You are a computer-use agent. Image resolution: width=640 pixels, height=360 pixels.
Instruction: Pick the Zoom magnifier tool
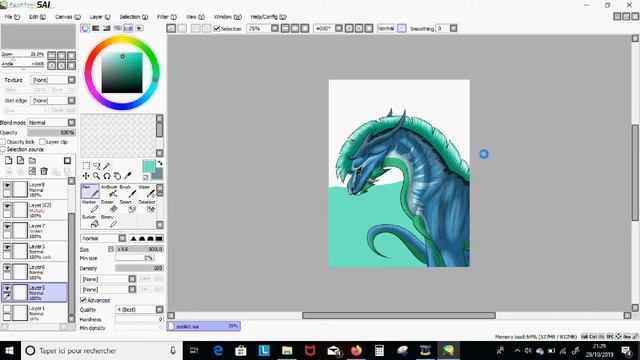click(97, 176)
